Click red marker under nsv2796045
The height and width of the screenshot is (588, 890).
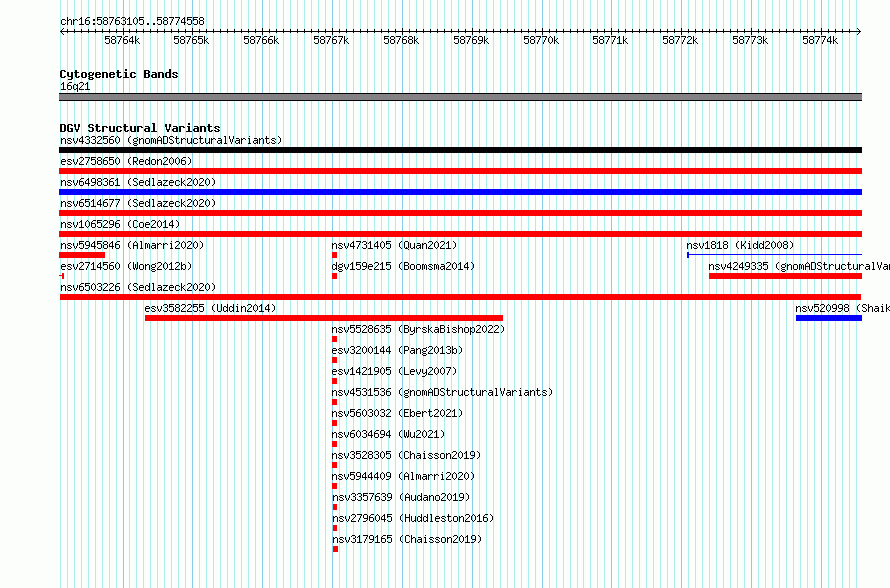[x=334, y=528]
